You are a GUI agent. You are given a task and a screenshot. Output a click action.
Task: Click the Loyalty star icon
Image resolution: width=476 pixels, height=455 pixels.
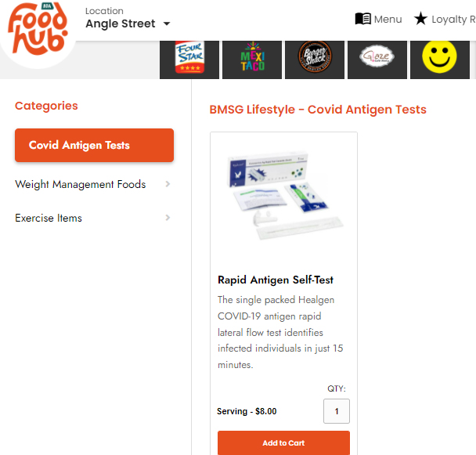pos(420,19)
